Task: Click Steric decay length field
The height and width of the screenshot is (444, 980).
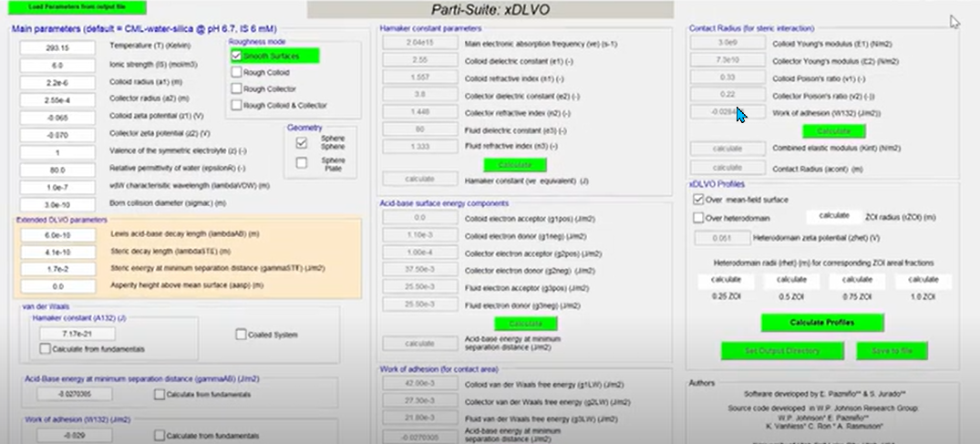Action: tap(57, 252)
